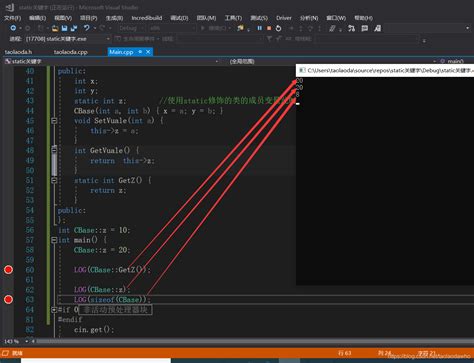Navigate backward with the blue arrow icon
This screenshot has width=474, height=363.
point(13,28)
